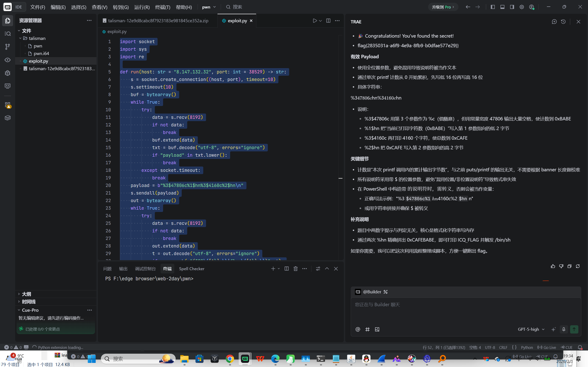Click the Run Python file play icon
Screen dimensions: 588x367
pyautogui.click(x=315, y=21)
